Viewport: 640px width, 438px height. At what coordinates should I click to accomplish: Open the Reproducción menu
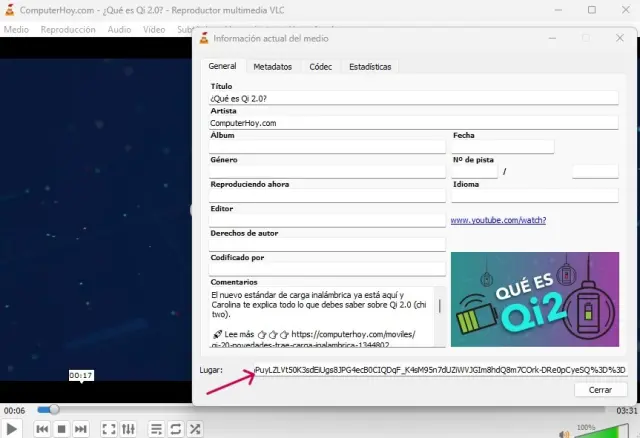click(x=68, y=29)
